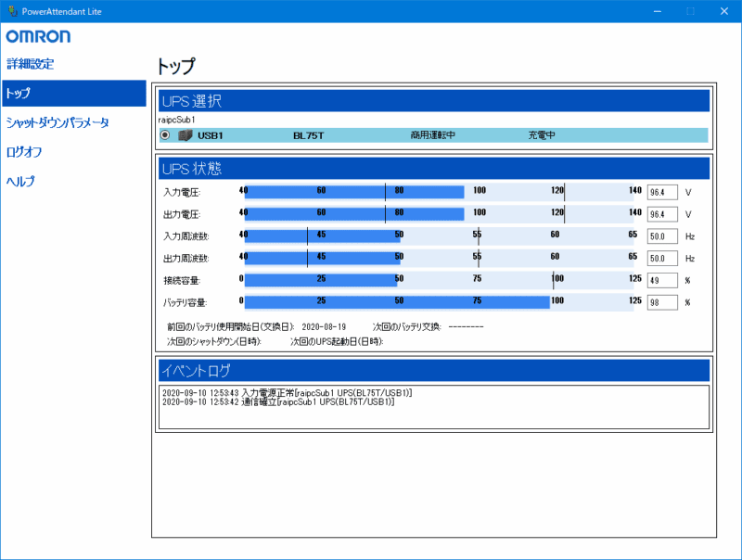Click the PowerAttendant Lite title bar icon
This screenshot has height=560, width=742.
click(11, 10)
